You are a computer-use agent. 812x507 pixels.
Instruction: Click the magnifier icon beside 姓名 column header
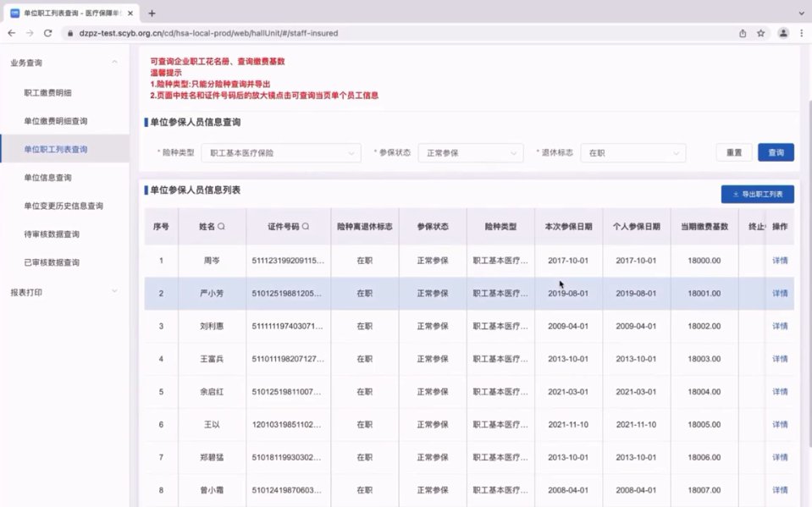coord(222,227)
